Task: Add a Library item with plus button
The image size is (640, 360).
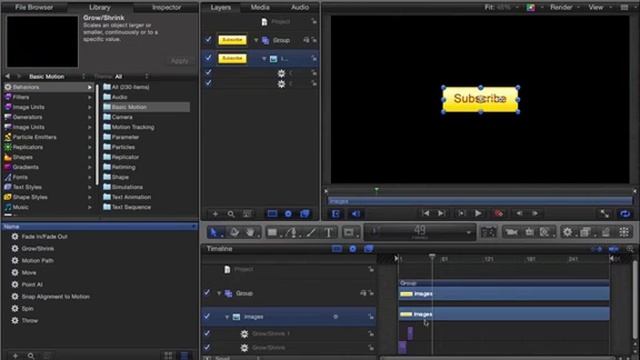Action: click(x=15, y=356)
